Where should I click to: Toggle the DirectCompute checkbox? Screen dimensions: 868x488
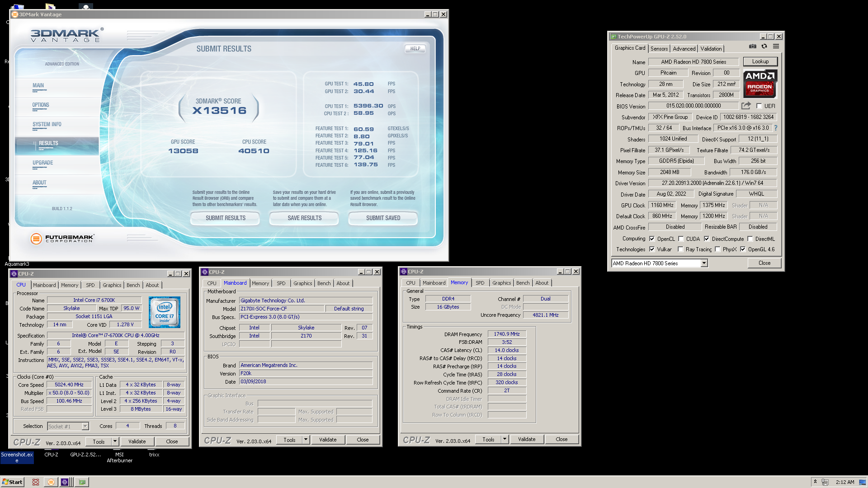click(707, 239)
